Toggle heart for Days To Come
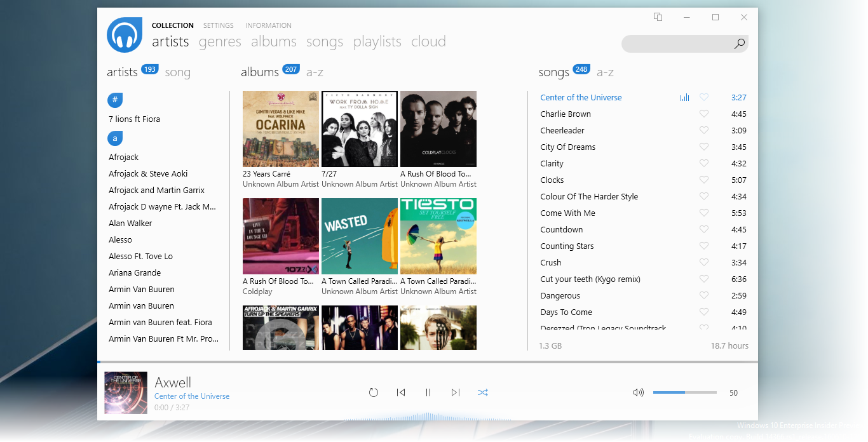868x442 pixels. (x=703, y=312)
